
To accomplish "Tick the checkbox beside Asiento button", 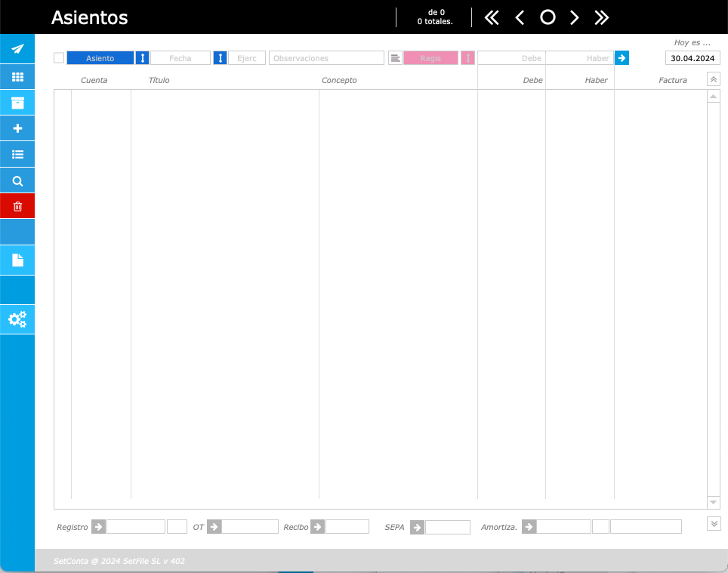I will pyautogui.click(x=59, y=58).
